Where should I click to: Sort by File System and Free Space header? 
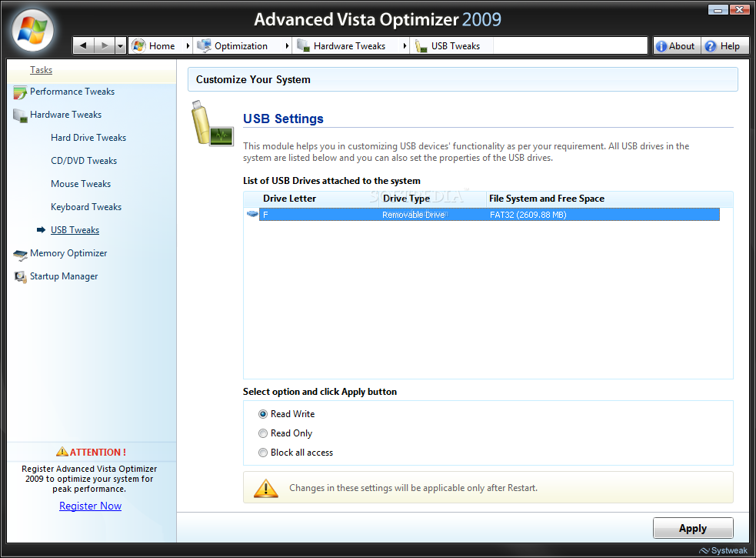(x=546, y=199)
